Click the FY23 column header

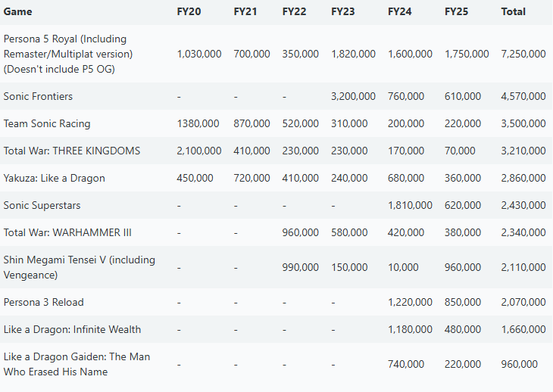pyautogui.click(x=343, y=11)
